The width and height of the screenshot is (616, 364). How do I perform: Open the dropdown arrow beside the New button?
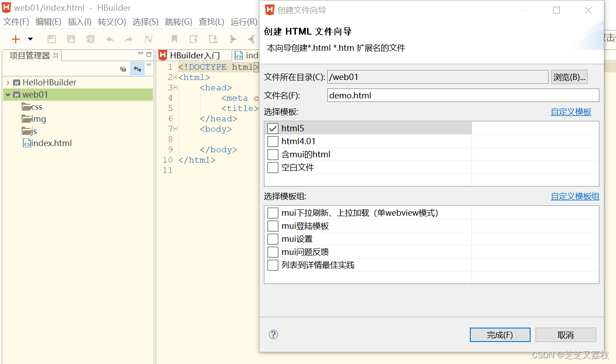coord(30,39)
